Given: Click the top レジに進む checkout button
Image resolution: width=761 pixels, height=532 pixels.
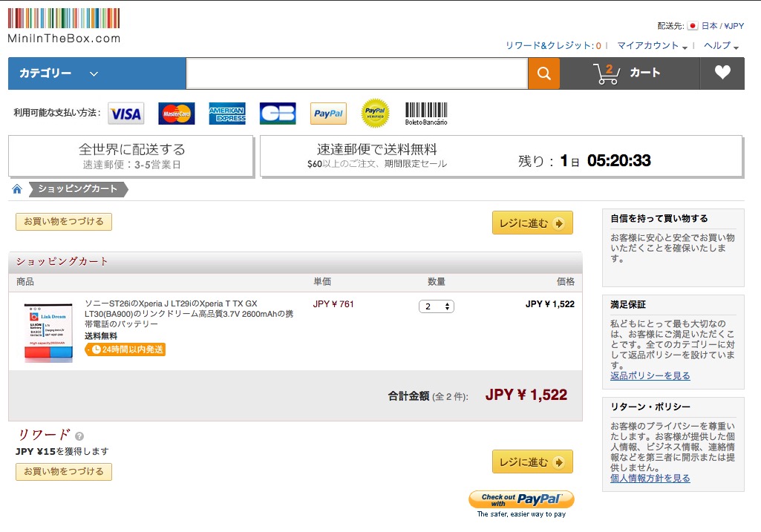Looking at the screenshot, I should coord(532,223).
